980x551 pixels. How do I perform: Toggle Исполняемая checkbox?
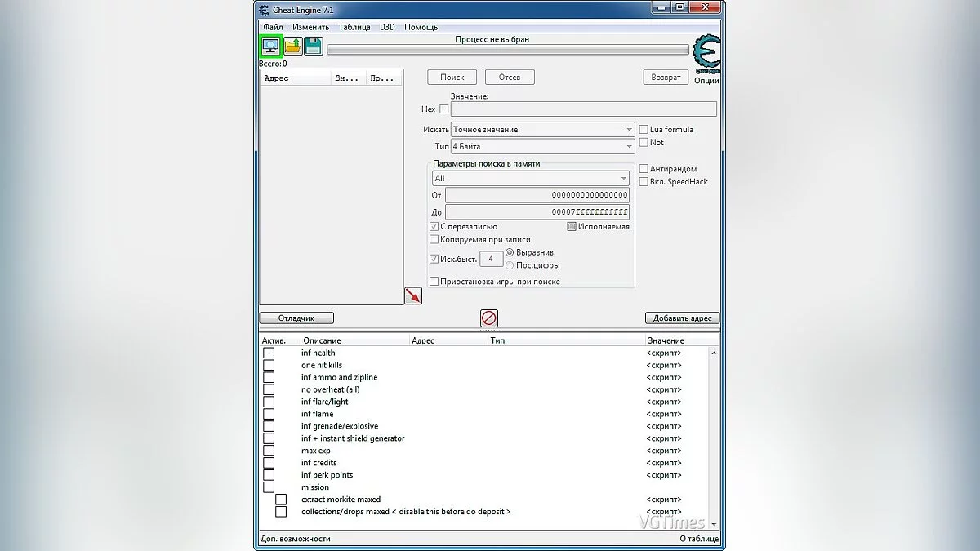572,227
